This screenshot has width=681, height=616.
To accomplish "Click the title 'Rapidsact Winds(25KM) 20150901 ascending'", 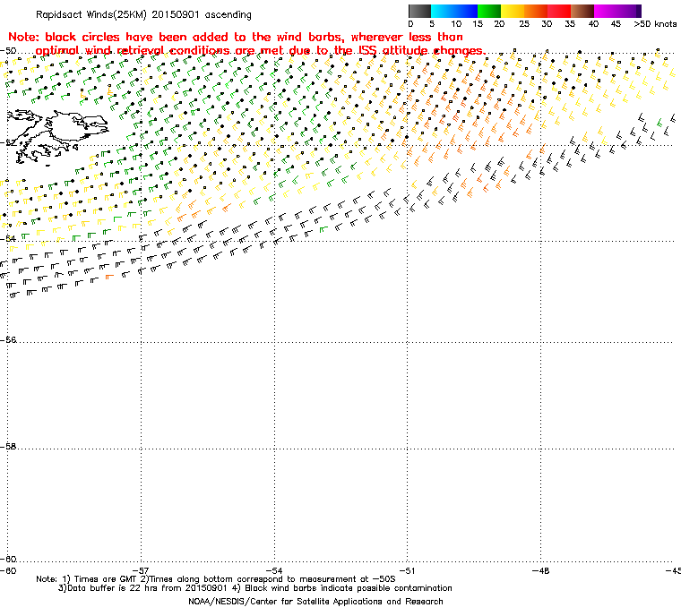I will click(143, 14).
